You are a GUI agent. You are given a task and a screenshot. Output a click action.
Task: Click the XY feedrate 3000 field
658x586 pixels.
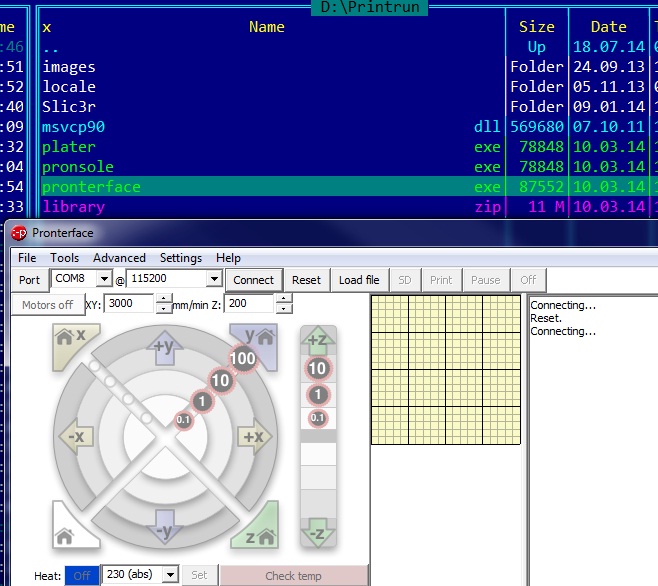click(x=129, y=303)
